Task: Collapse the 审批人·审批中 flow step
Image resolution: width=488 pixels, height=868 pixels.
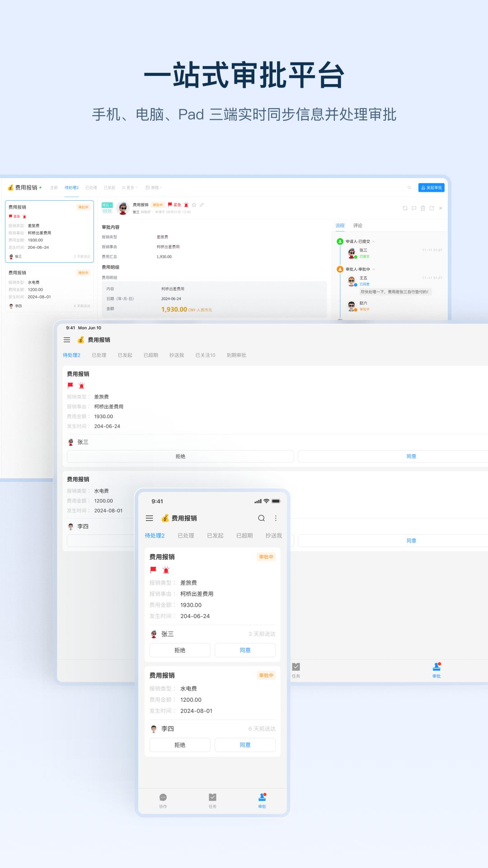Action: [x=373, y=269]
